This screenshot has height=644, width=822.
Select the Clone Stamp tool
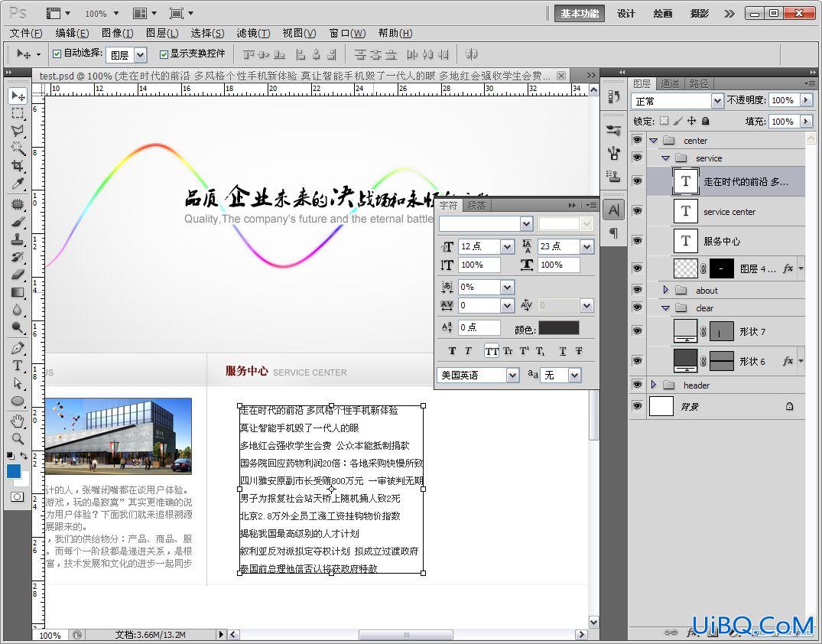coord(18,239)
